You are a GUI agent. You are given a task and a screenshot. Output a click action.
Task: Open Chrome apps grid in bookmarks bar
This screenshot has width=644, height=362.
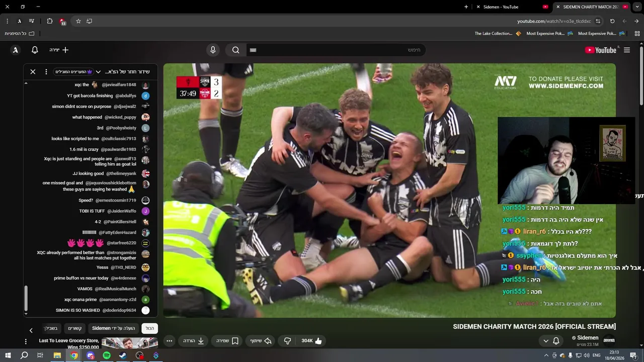click(637, 33)
